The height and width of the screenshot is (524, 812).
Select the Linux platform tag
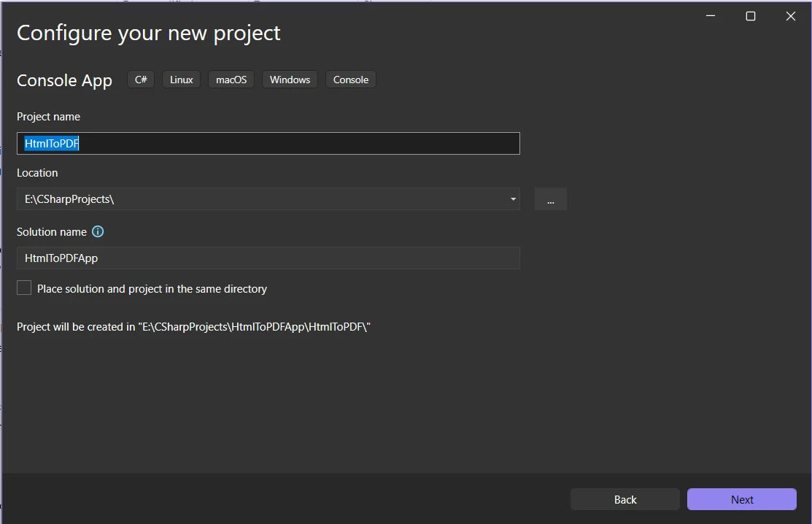[x=181, y=80]
